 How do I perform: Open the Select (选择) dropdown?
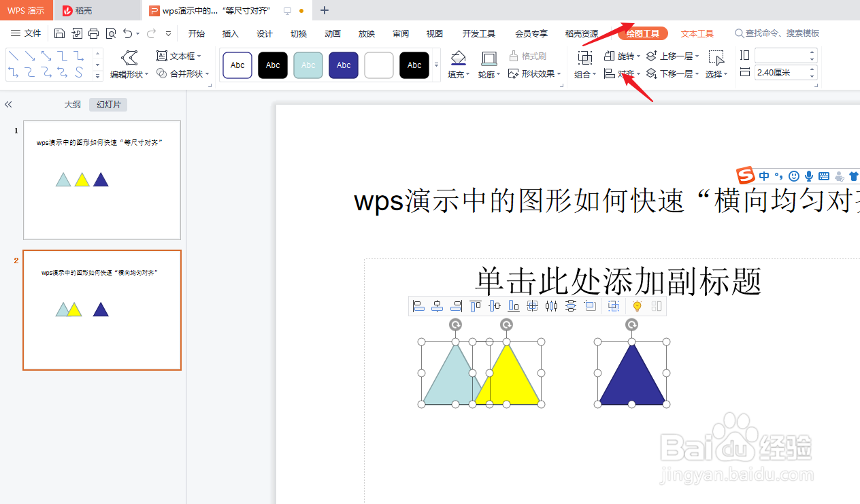[x=716, y=65]
